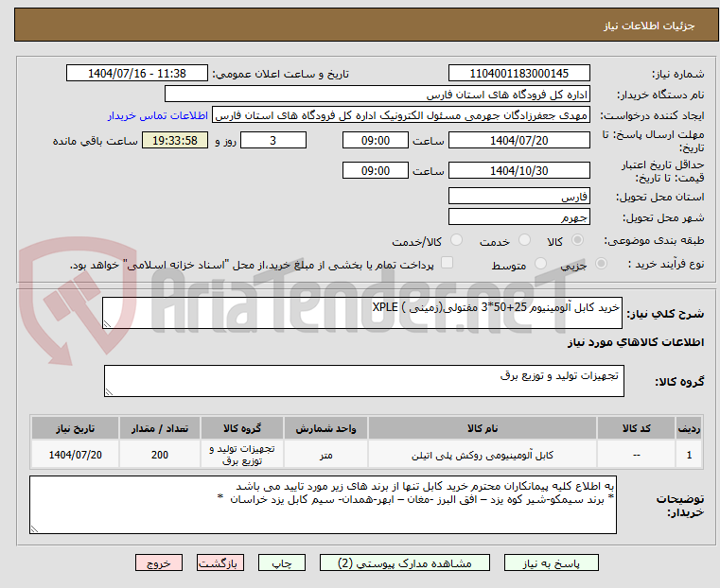Click the شماره نیاز number field
The height and width of the screenshot is (588, 720).
click(518, 74)
